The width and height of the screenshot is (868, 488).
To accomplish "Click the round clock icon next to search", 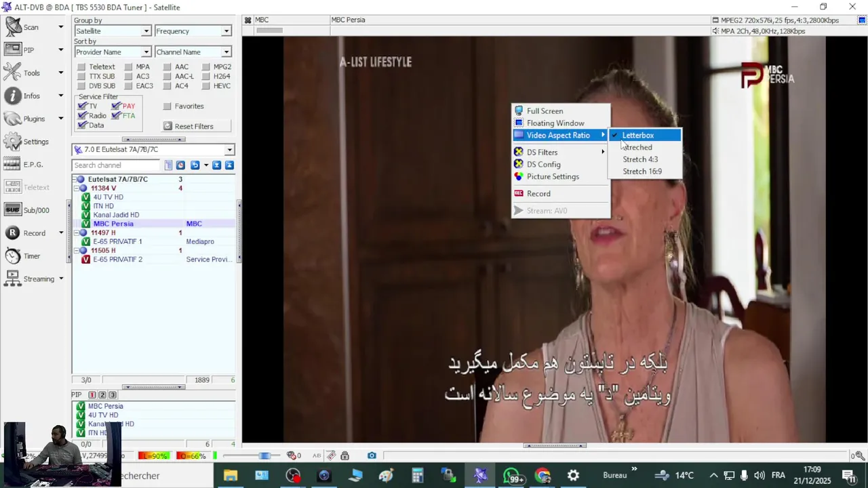I will tap(180, 165).
